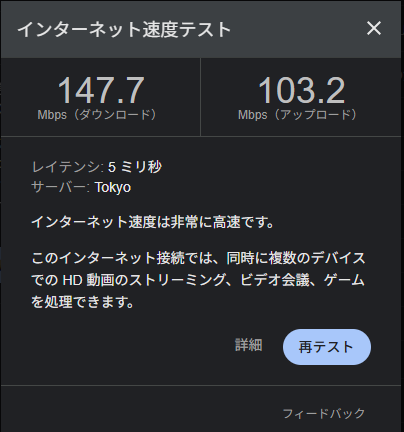Click the 5 ミリ秒 latency value

pos(135,167)
